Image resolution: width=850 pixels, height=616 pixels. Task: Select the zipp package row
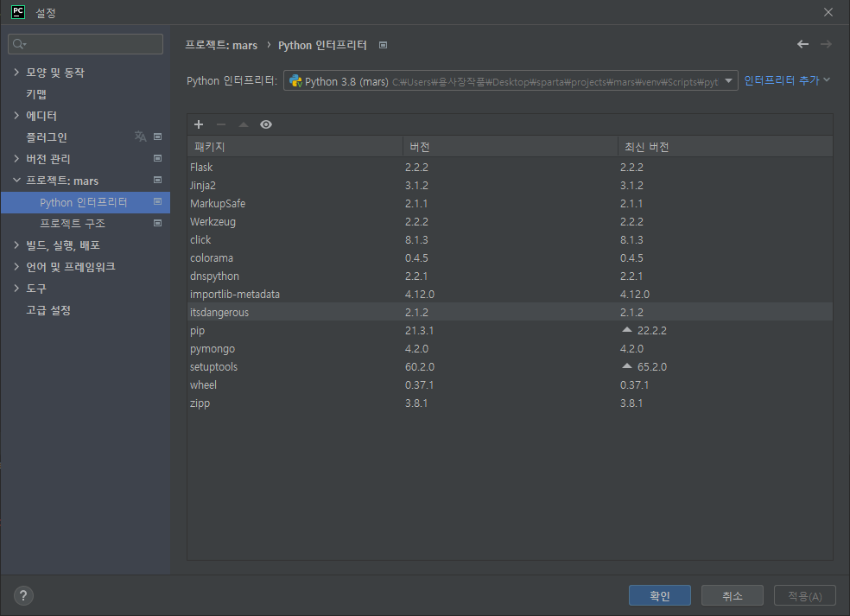[x=511, y=403]
